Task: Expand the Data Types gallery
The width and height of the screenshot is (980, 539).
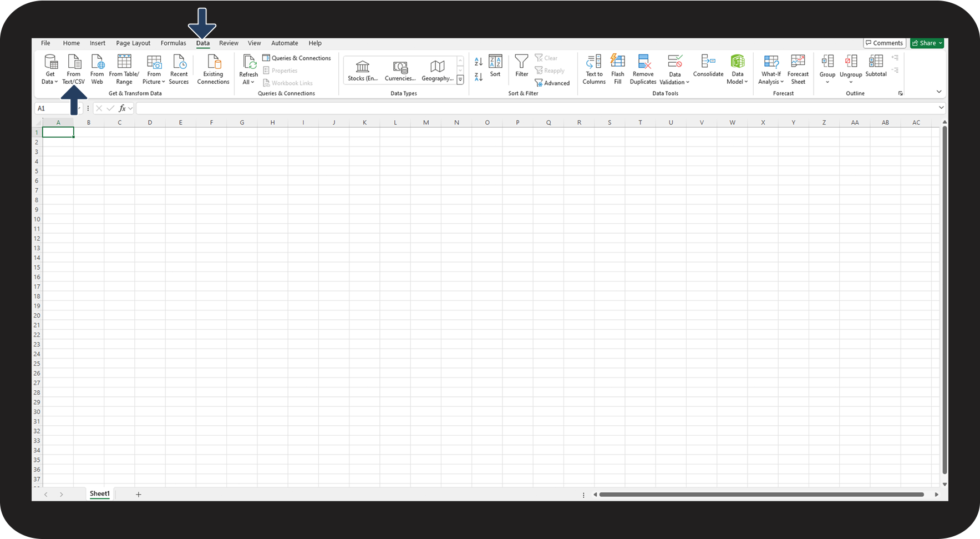Action: click(460, 80)
